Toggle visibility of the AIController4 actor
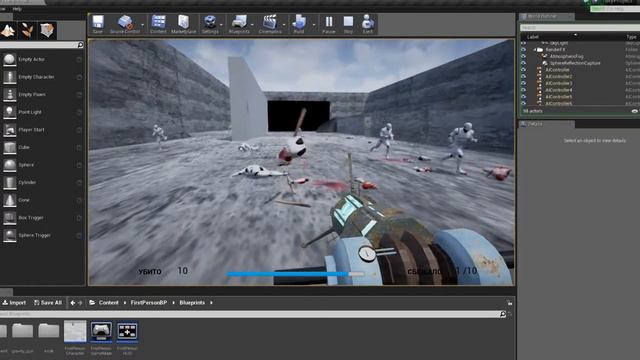This screenshot has width=640, height=360. (523, 90)
